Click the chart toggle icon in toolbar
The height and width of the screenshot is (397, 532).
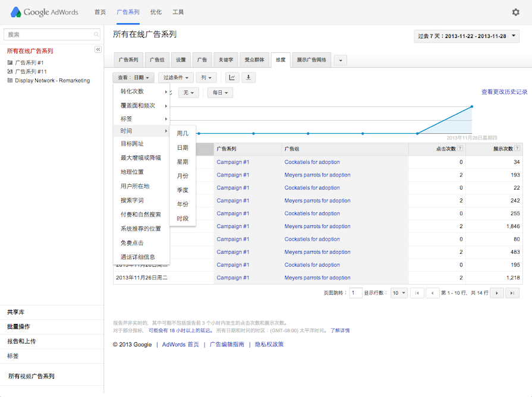232,77
